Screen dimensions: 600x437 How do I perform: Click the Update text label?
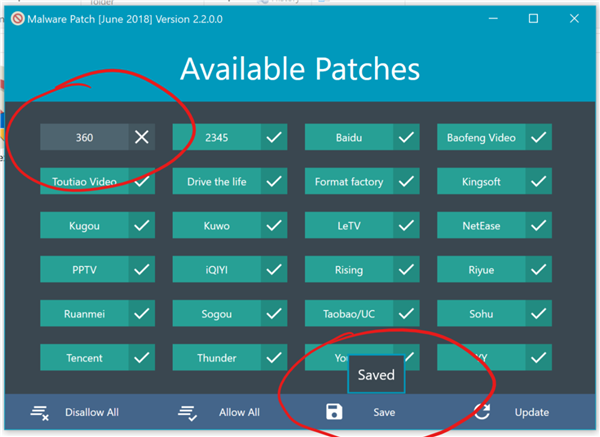point(532,413)
